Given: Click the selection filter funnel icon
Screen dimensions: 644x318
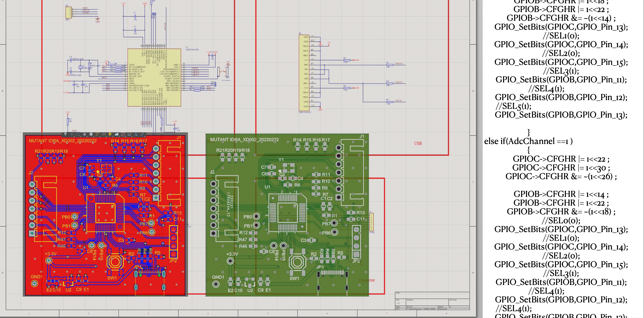Looking at the screenshot, I should pyautogui.click(x=66, y=134).
